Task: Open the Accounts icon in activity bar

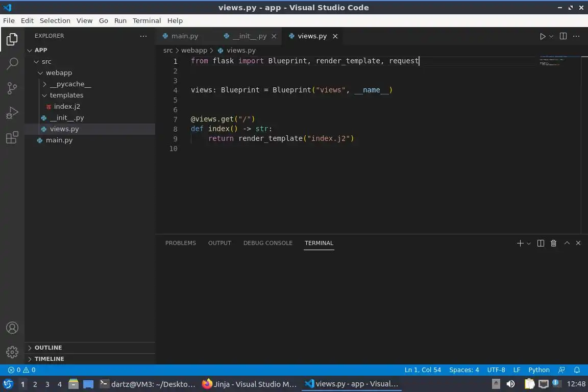Action: coord(12,328)
